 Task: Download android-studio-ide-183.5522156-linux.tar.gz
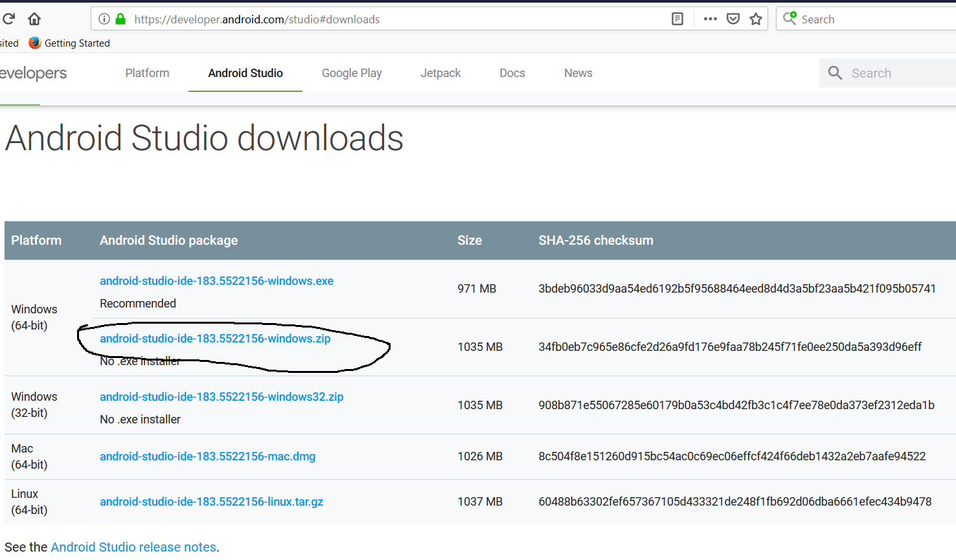pyautogui.click(x=211, y=502)
